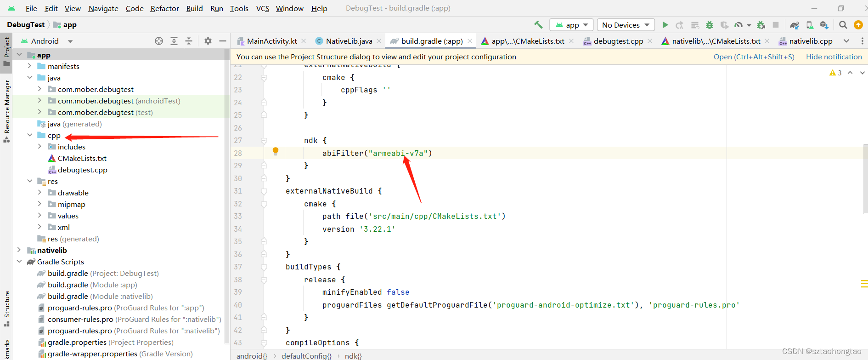
Task: Run the app with the green play button
Action: 665,25
